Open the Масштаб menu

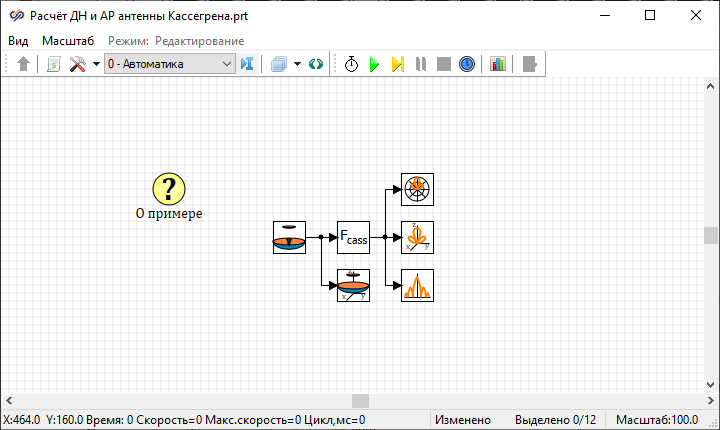[68, 40]
